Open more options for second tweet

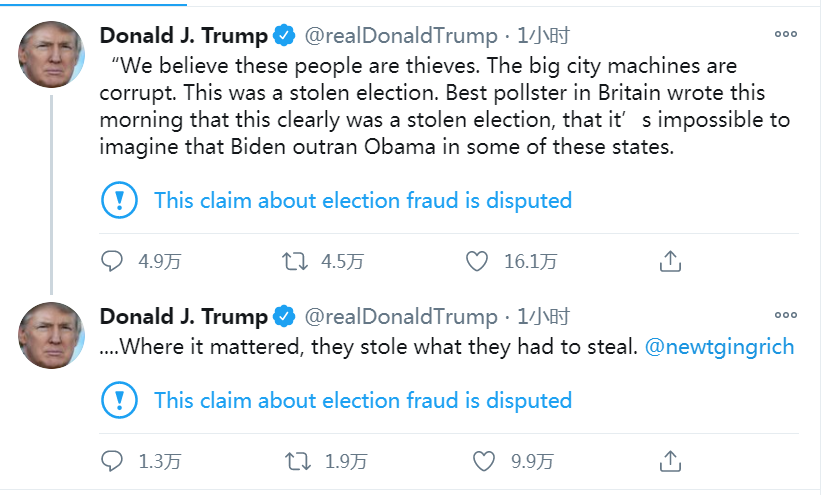(786, 316)
